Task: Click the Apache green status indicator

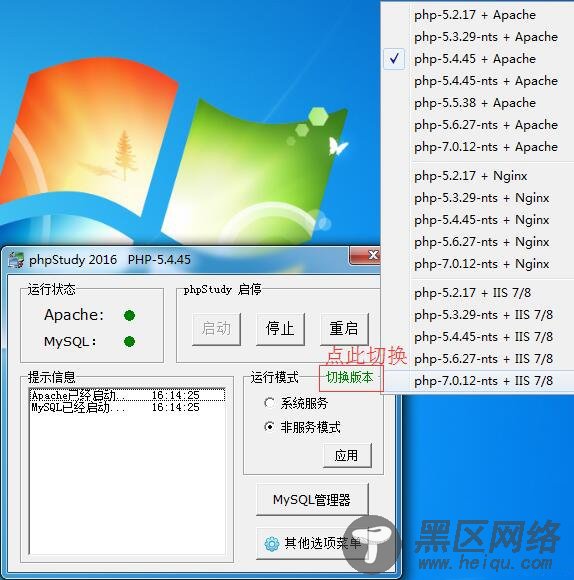Action: tap(129, 316)
